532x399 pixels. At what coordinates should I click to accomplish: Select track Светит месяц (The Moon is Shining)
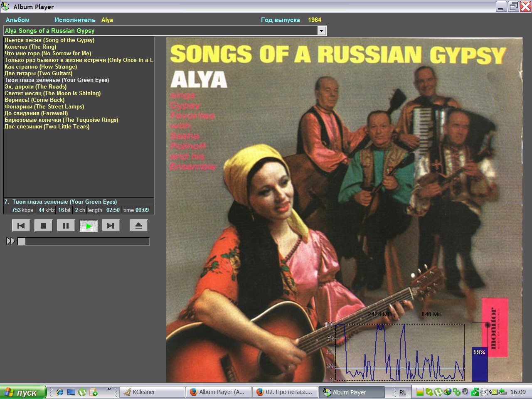point(52,93)
